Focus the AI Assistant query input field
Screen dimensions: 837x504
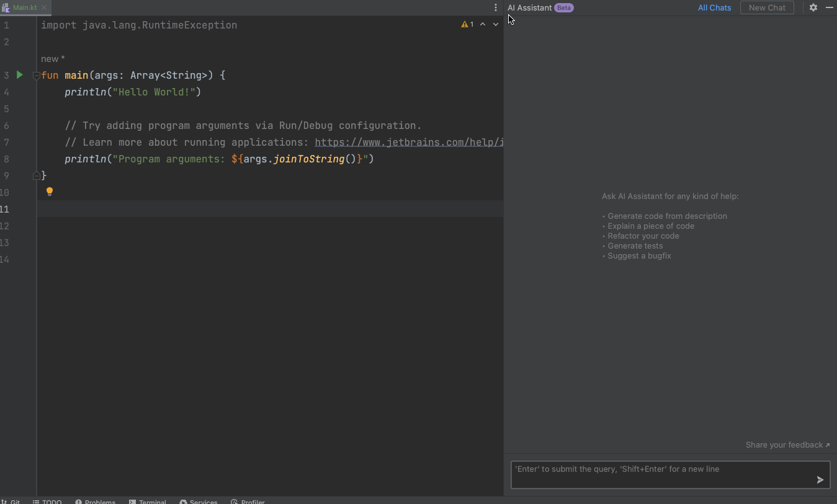(661, 475)
